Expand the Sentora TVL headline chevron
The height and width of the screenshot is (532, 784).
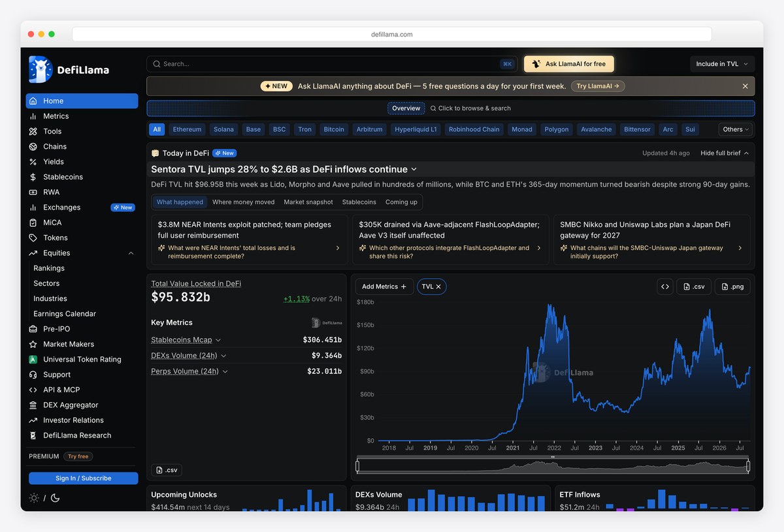414,169
